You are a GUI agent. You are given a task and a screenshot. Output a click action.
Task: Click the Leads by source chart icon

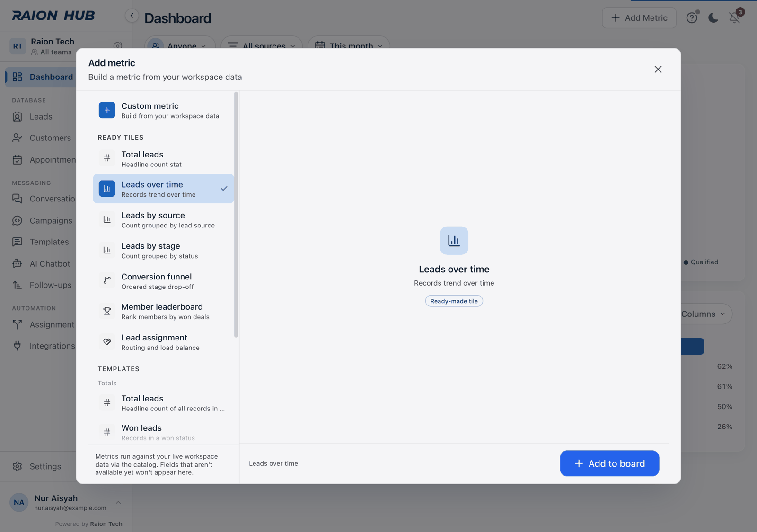107,219
